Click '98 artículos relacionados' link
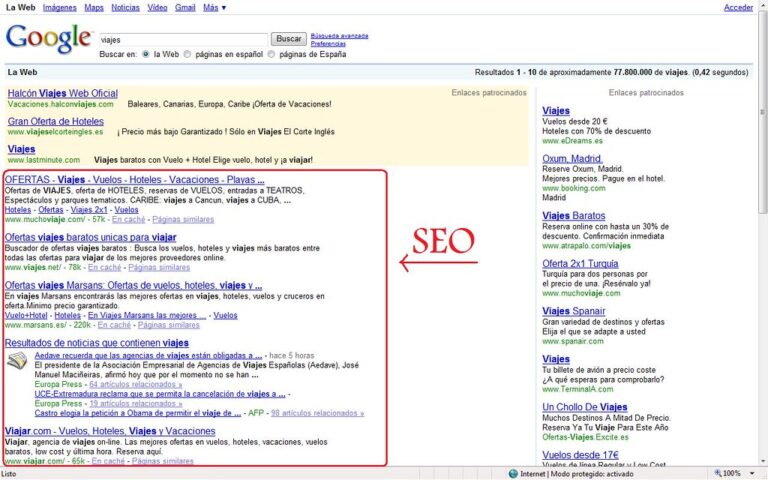 click(317, 413)
